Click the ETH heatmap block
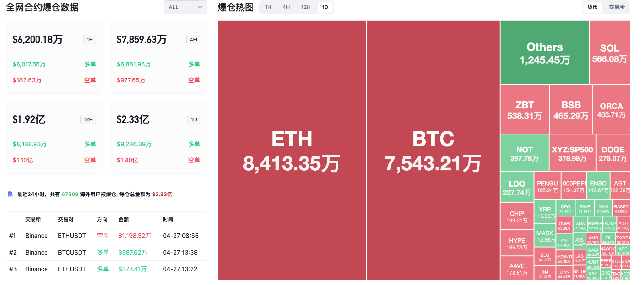Screen dimensions: 644x285 point(291,150)
